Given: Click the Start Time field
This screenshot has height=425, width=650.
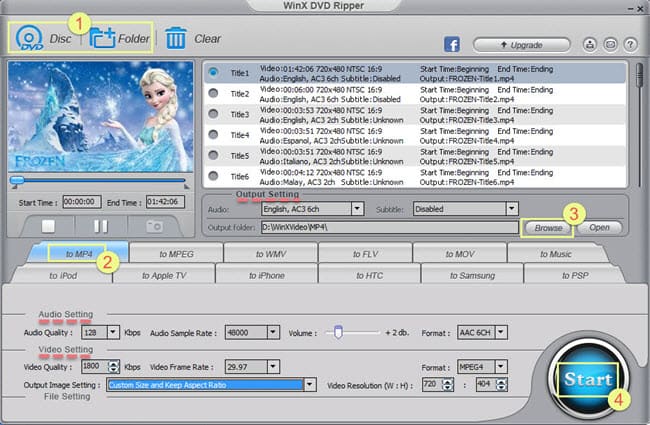Looking at the screenshot, I should [x=82, y=202].
